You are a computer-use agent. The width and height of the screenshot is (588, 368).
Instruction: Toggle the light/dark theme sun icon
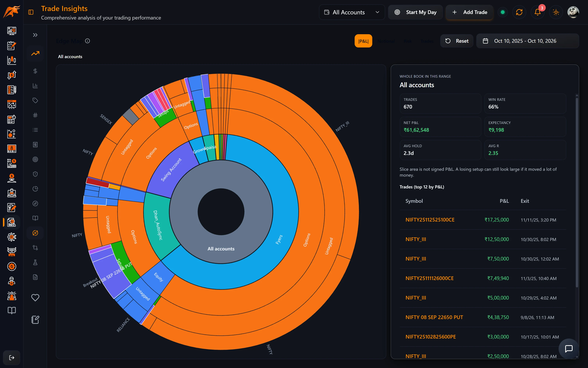pyautogui.click(x=556, y=12)
